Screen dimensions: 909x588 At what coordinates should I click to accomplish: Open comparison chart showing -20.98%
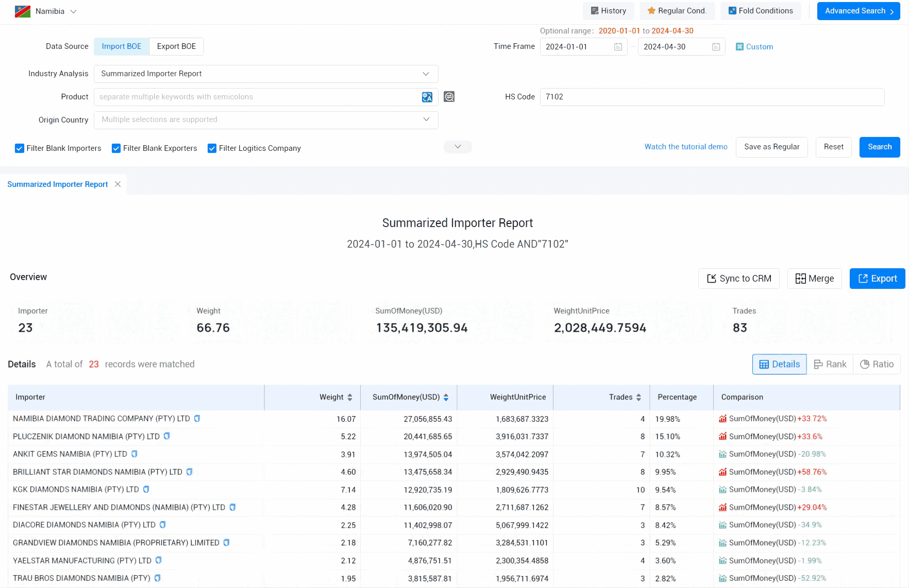722,454
